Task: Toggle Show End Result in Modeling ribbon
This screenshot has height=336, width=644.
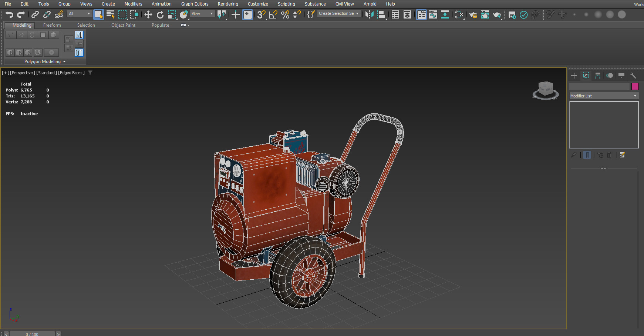Action: coord(79,53)
